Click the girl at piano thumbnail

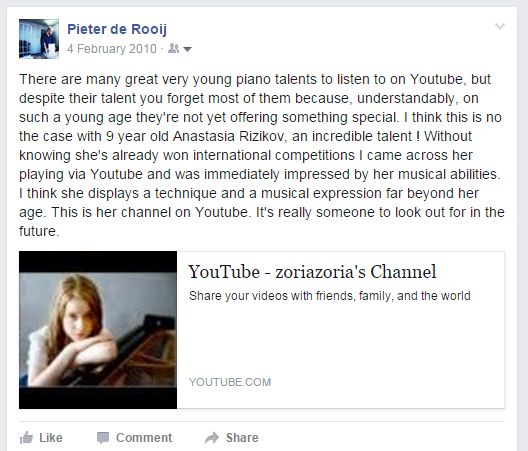(x=98, y=330)
